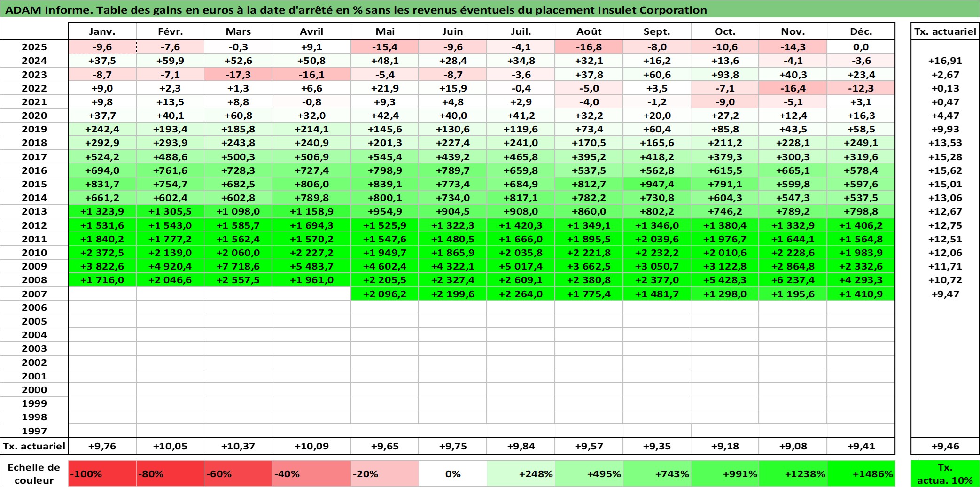980x487 pixels.
Task: Click cell +798,9 in the 2016 row
Action: (385, 170)
